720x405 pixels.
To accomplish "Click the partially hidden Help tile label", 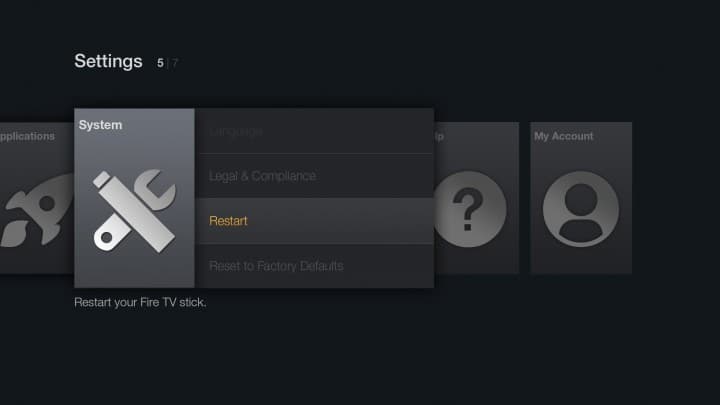I will coord(439,136).
